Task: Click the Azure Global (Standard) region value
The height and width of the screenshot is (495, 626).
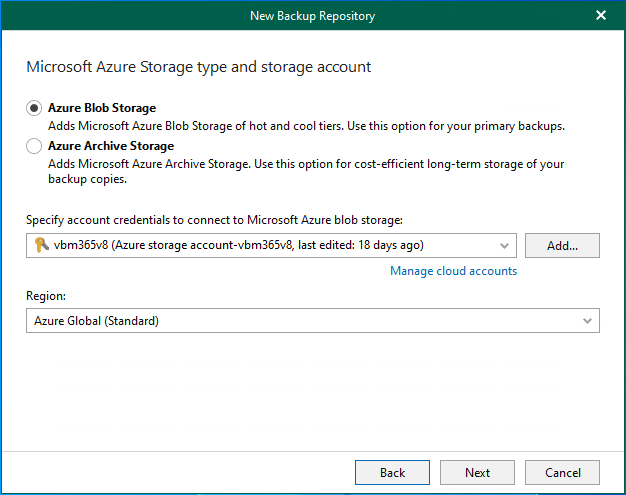Action: coord(95,321)
